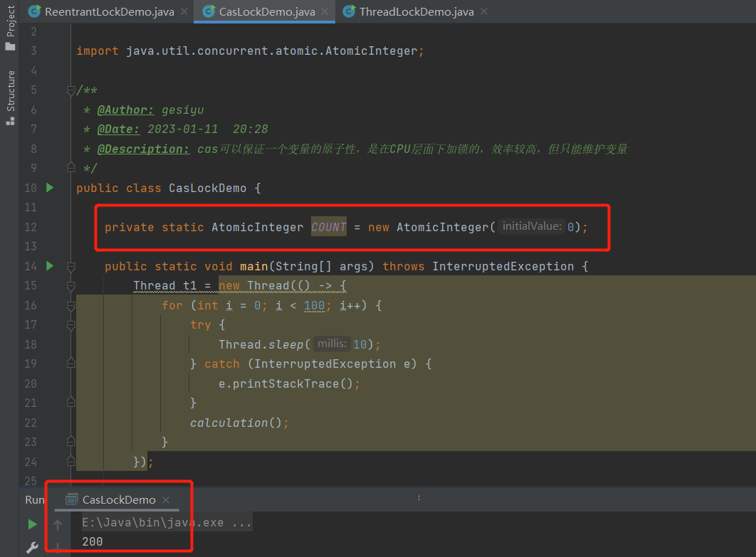756x557 pixels.
Task: Fold the for loop at line 16
Action: 71,305
